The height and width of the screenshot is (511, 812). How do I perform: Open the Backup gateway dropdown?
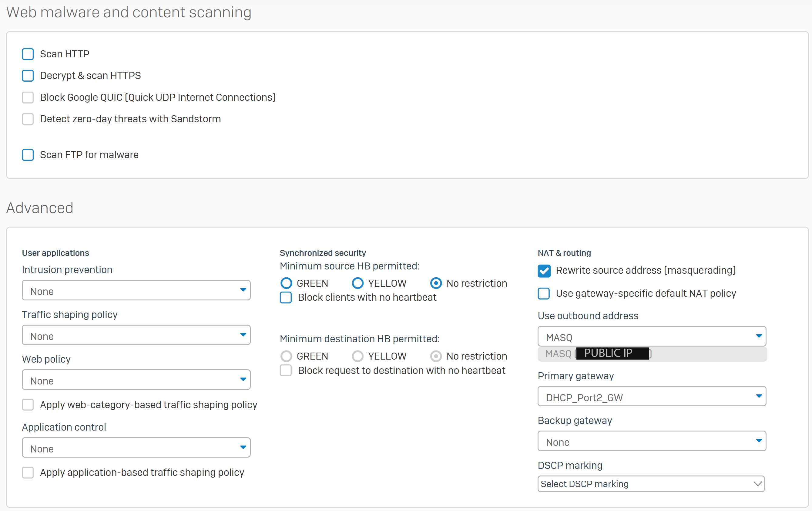click(652, 441)
